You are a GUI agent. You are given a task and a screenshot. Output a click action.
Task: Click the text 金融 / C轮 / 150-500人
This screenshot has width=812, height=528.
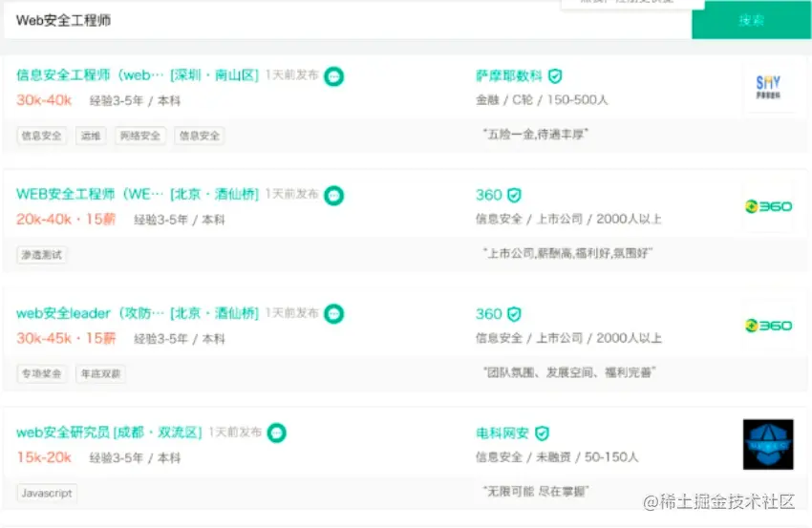[x=541, y=100]
